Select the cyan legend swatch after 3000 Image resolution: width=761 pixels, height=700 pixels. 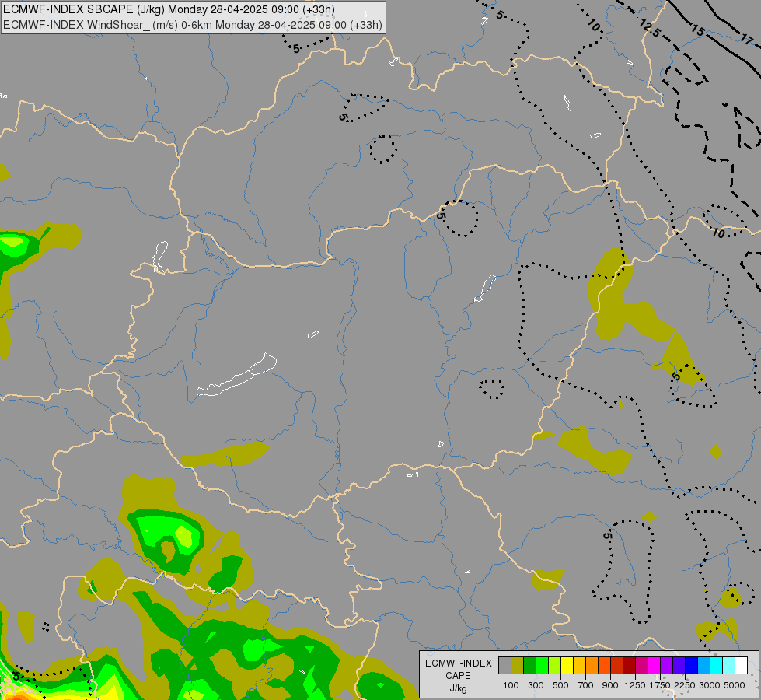click(x=717, y=665)
